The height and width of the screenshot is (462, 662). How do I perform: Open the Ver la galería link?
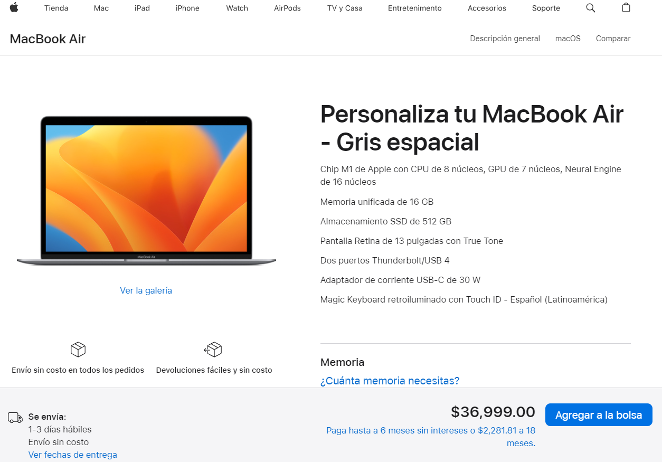coord(146,291)
